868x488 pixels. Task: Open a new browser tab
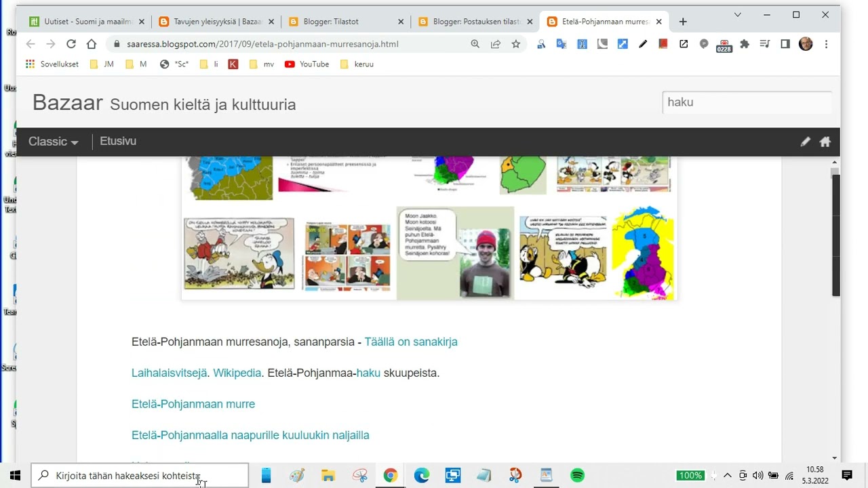point(683,22)
